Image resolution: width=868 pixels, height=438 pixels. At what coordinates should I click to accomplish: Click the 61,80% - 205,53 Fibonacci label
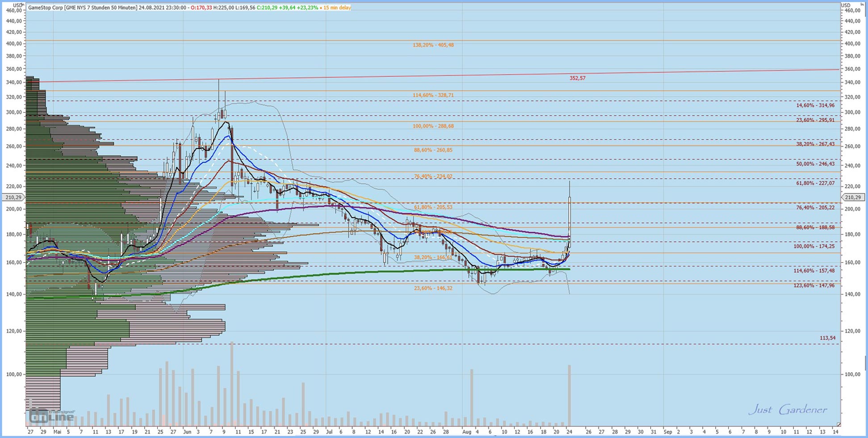tap(433, 207)
